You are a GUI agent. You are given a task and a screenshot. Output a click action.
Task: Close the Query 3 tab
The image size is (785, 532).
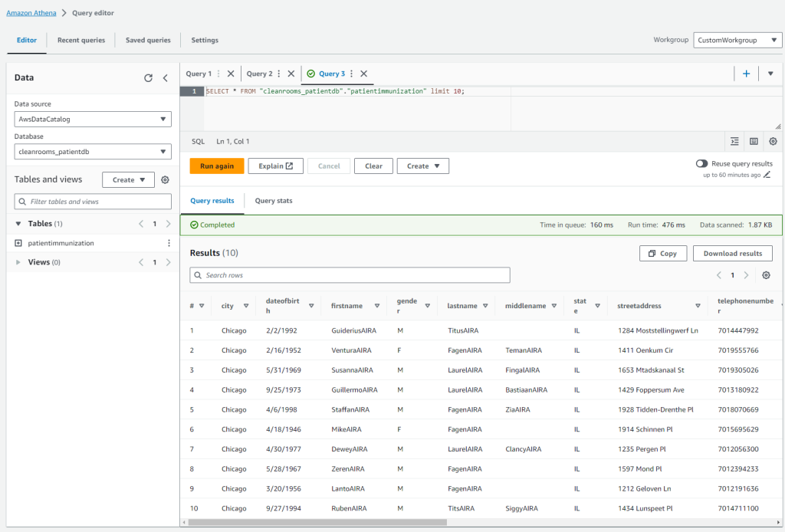(364, 74)
